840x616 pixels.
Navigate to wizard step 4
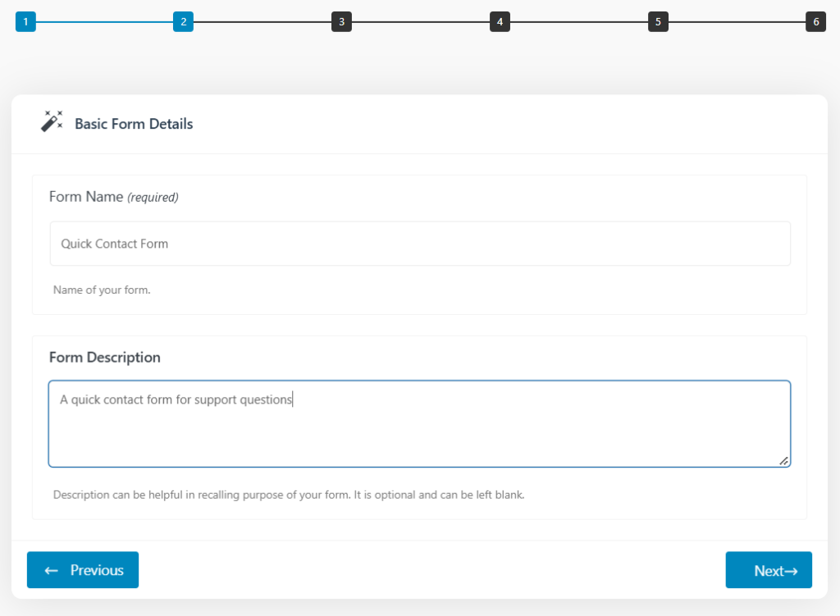500,21
